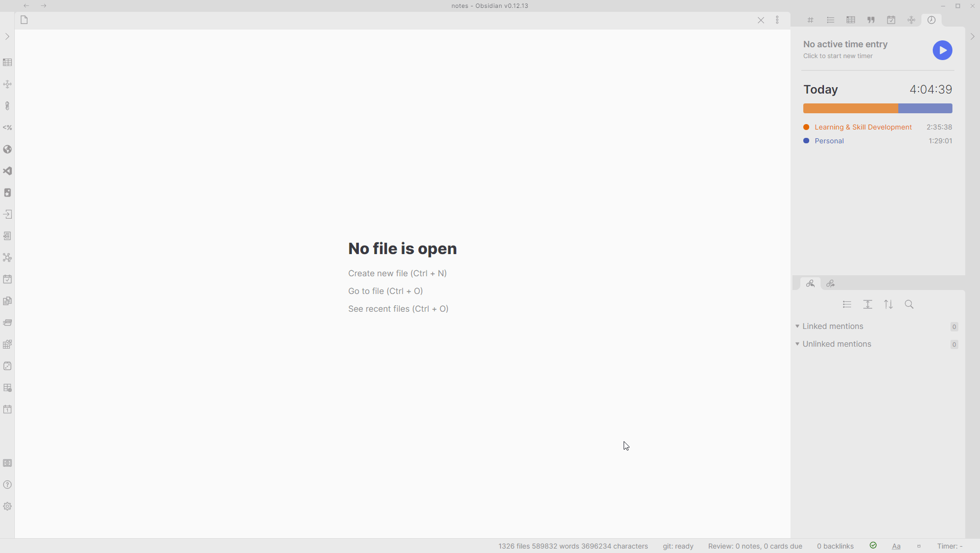Show the backlinks search filter
This screenshot has width=980, height=553.
tap(909, 304)
